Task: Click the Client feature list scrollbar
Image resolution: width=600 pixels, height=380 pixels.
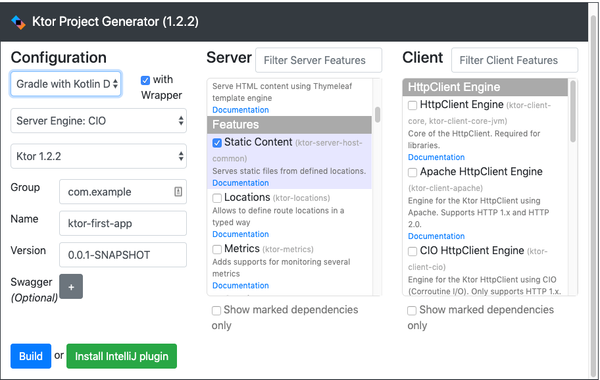Action: pos(573,111)
